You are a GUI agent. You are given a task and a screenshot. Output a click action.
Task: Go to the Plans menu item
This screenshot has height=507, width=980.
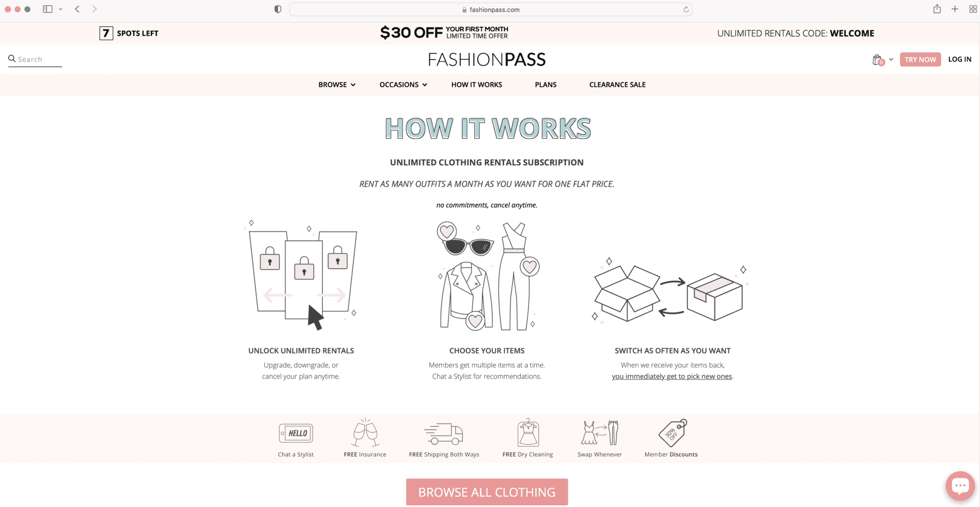[x=546, y=84]
